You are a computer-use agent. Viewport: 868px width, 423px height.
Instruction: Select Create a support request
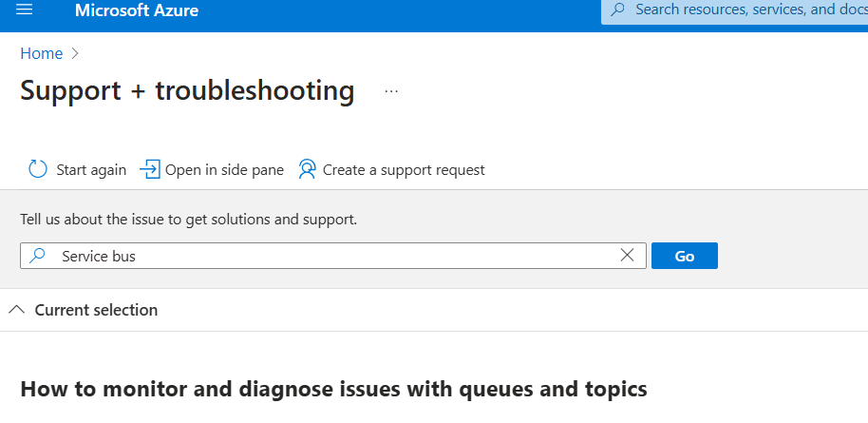[391, 169]
